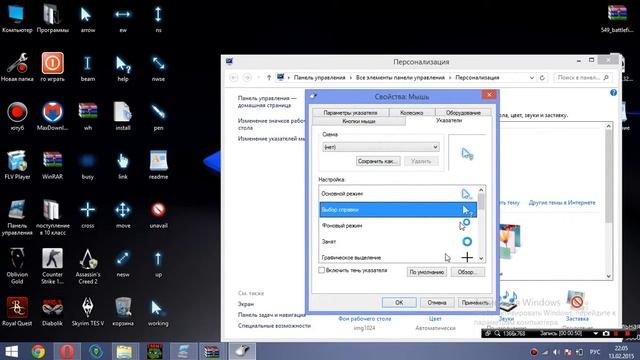
Task: Open the Схема dropdown list
Action: 380,147
